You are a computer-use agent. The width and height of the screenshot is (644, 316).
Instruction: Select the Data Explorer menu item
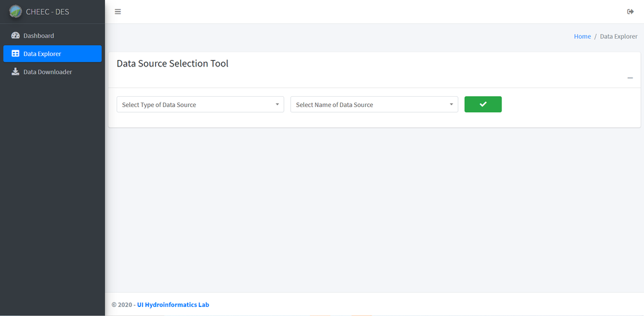click(x=43, y=54)
